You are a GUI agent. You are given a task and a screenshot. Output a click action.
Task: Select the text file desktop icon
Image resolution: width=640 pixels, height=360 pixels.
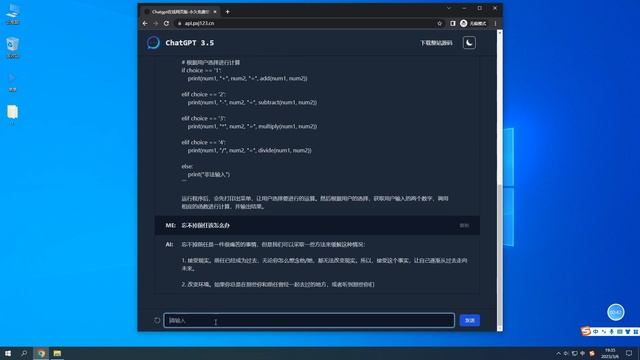click(13, 114)
